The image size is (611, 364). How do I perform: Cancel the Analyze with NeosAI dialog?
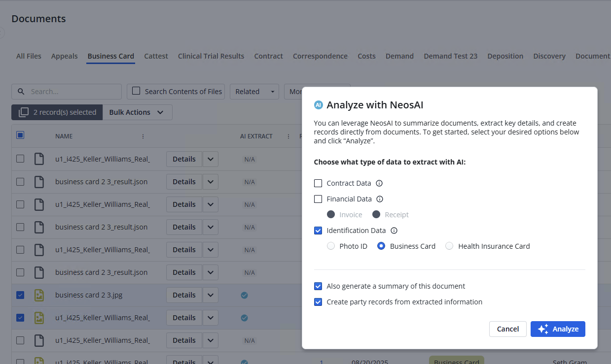point(507,329)
